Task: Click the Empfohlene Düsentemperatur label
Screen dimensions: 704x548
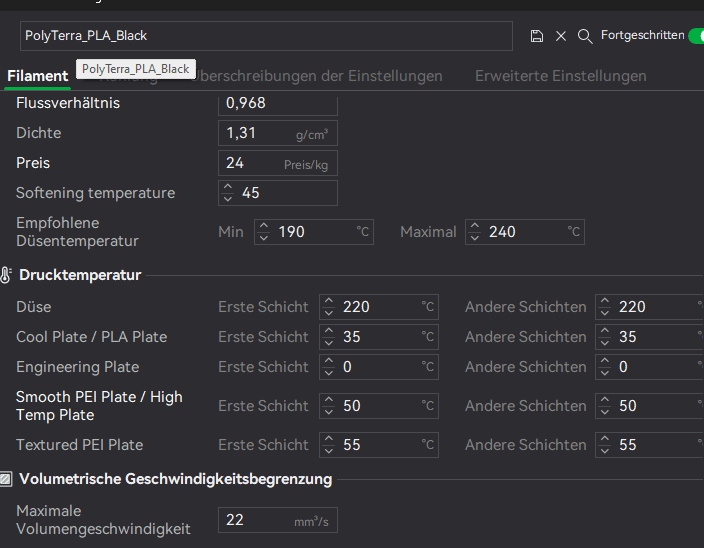Action: [77, 232]
